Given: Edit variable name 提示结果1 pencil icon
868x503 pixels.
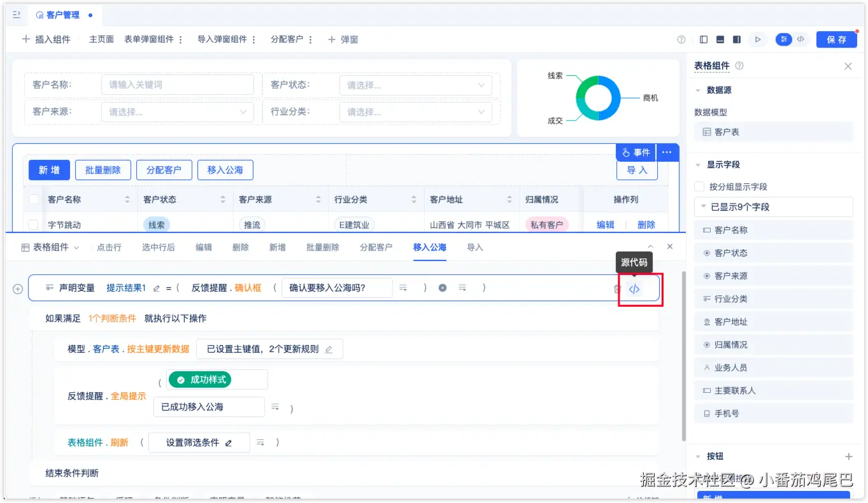Looking at the screenshot, I should click(x=157, y=288).
